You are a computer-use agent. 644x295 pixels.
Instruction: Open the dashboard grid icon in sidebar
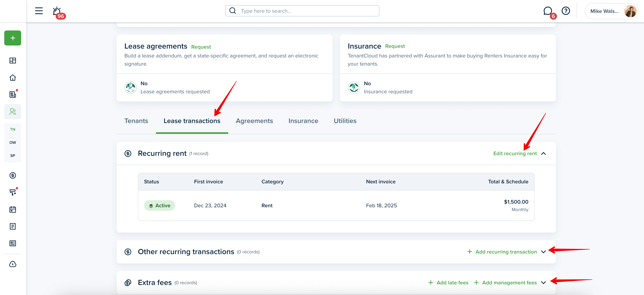pyautogui.click(x=13, y=61)
